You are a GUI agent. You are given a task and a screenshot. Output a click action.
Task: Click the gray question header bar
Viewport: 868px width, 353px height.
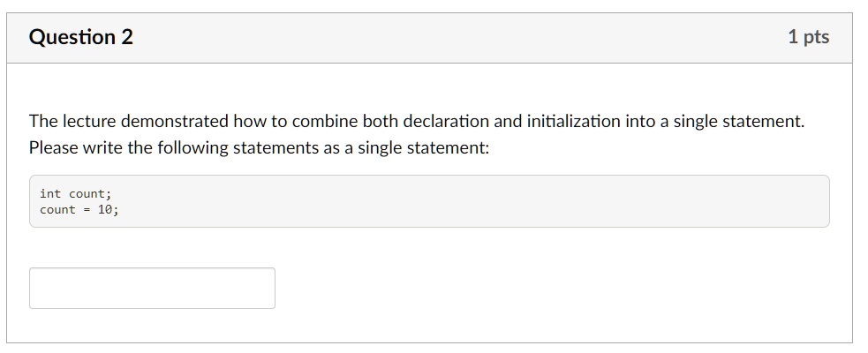tap(429, 38)
